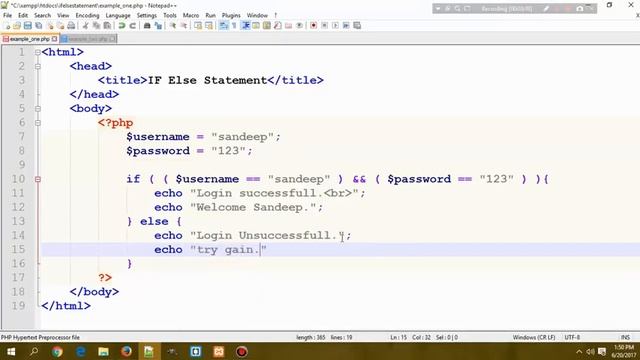
Task: Open the Plugins menu
Action: (231, 16)
